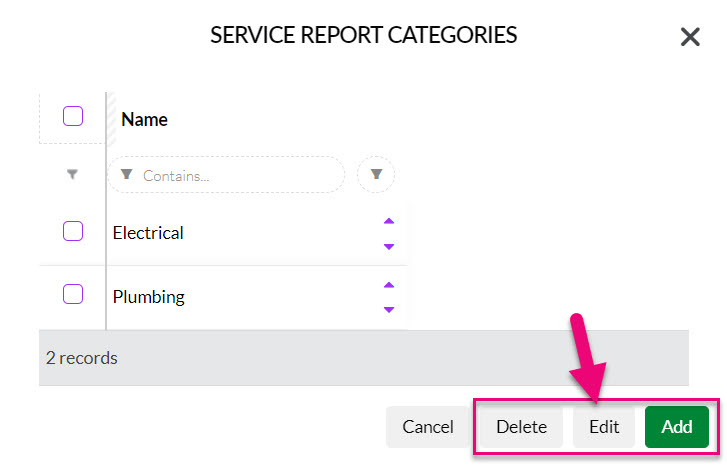This screenshot has width=727, height=466.
Task: Move Plumbing row up with arrow
Action: [389, 285]
